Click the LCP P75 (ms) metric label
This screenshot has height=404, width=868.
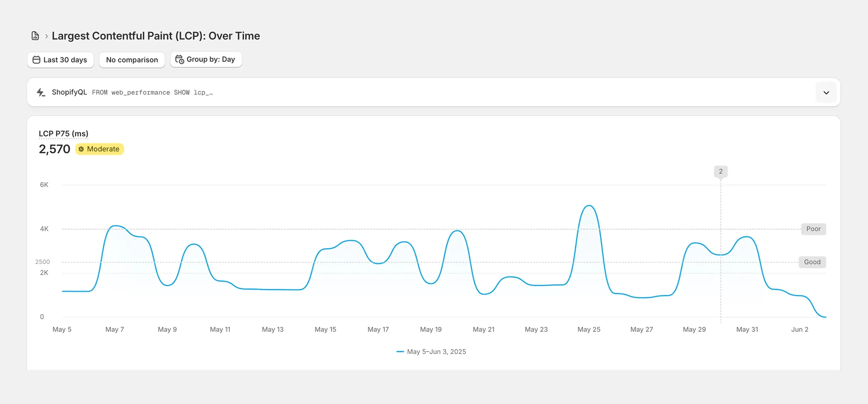[63, 133]
